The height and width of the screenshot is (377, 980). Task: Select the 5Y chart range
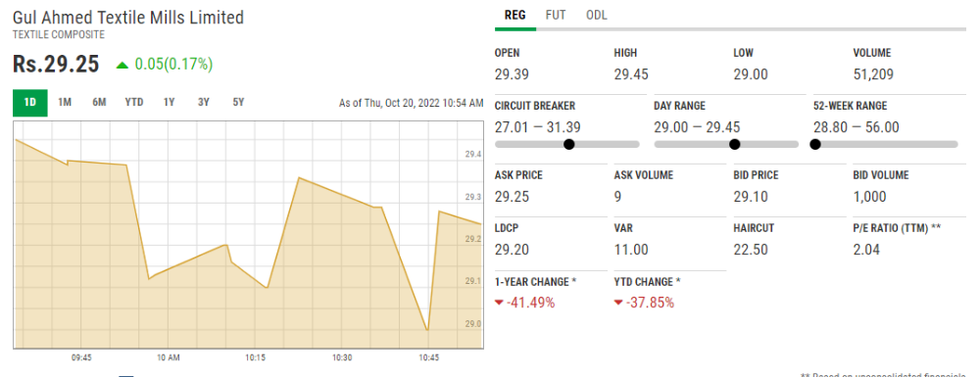[238, 103]
